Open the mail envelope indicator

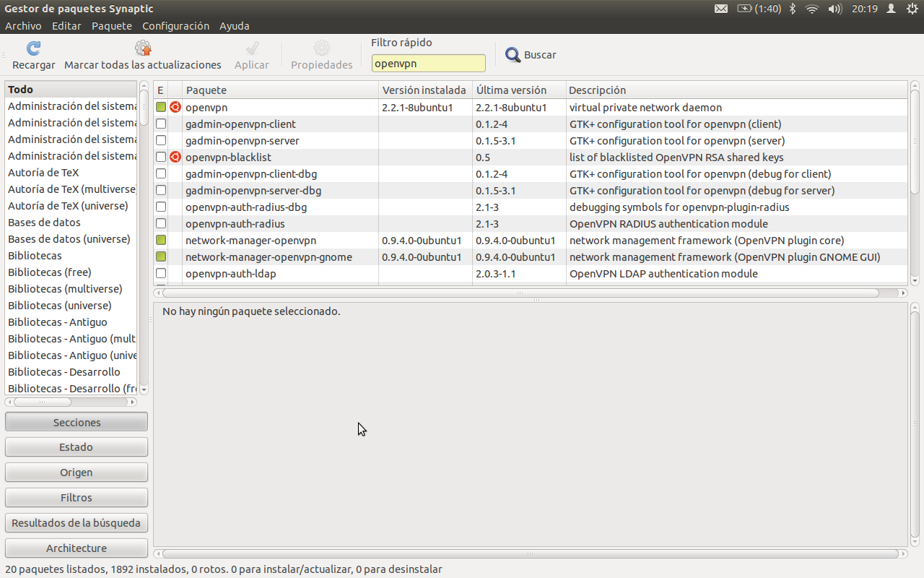click(720, 9)
